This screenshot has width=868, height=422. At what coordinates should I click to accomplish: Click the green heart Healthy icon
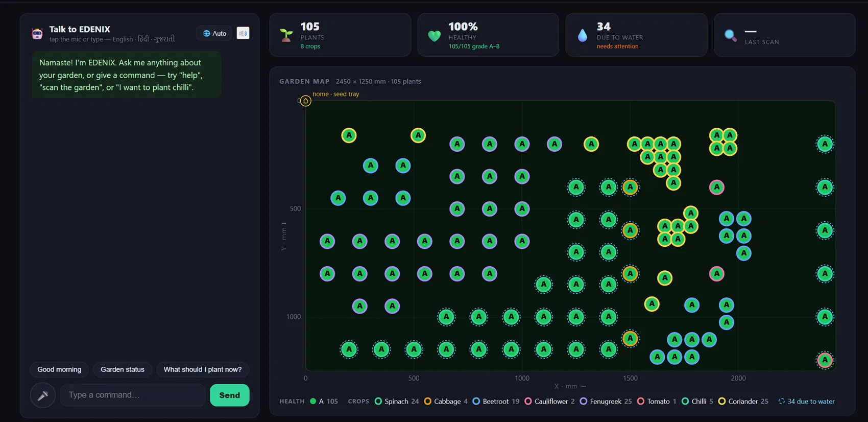click(x=435, y=36)
